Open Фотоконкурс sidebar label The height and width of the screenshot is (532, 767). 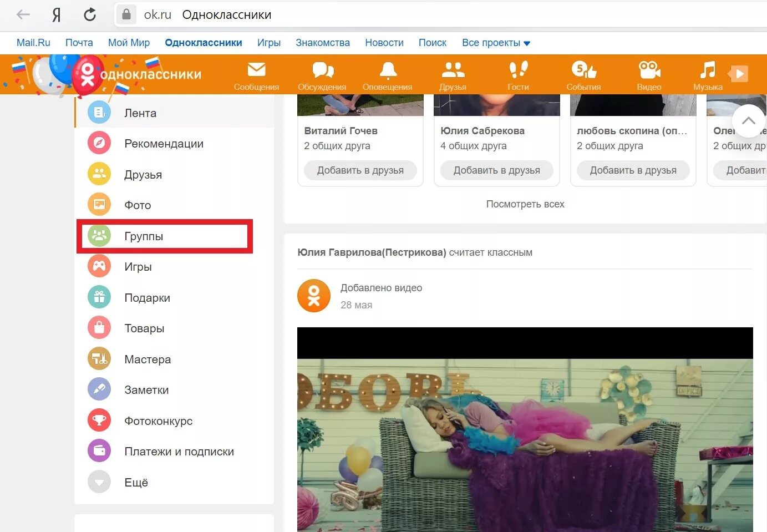pyautogui.click(x=159, y=421)
